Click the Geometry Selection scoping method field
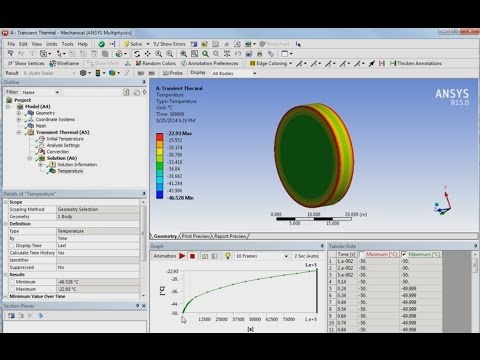 pyautogui.click(x=98, y=209)
